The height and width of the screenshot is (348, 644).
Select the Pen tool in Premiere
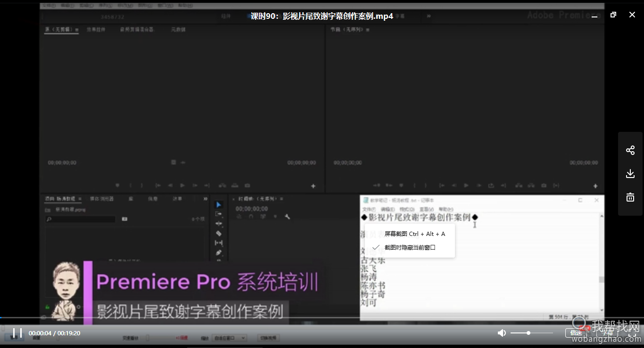[x=218, y=252]
